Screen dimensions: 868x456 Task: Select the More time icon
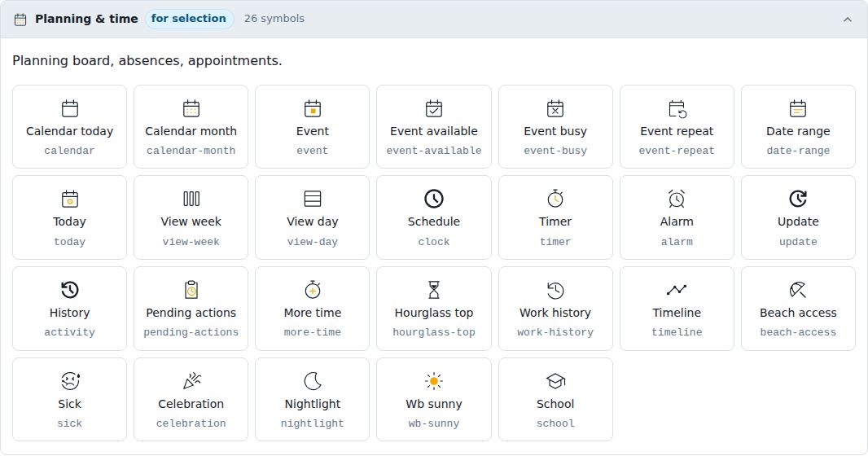(x=312, y=309)
